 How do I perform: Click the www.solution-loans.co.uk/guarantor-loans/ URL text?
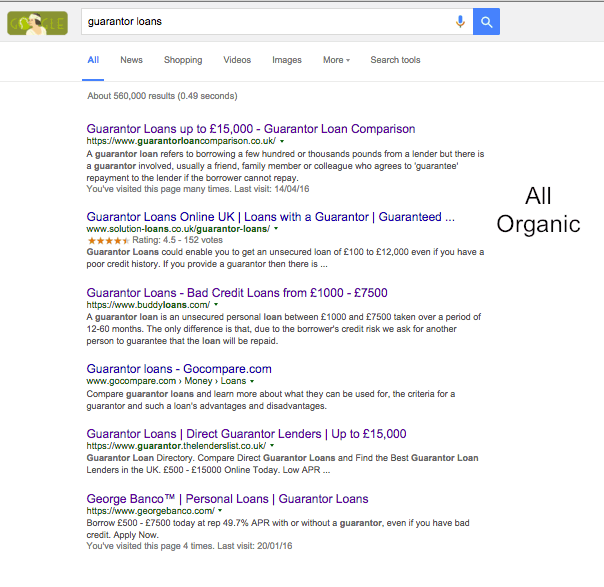point(178,229)
